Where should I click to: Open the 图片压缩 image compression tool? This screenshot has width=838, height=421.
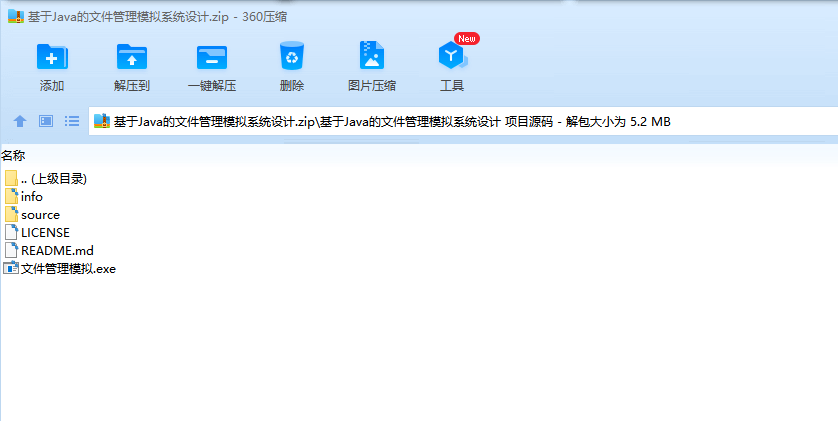[372, 55]
